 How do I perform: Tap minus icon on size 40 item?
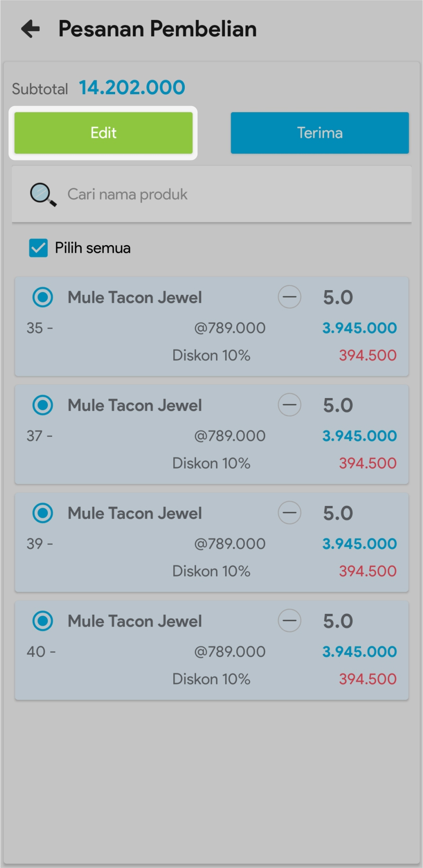click(x=289, y=621)
